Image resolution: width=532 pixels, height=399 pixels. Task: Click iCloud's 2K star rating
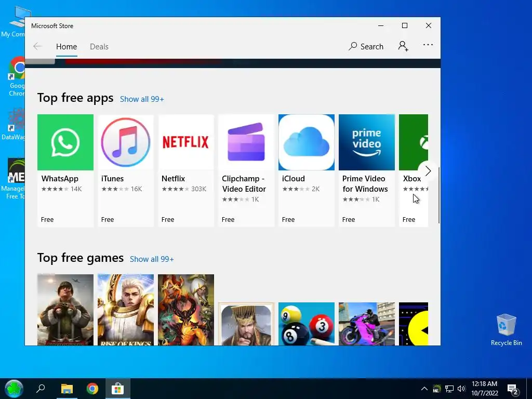click(301, 189)
